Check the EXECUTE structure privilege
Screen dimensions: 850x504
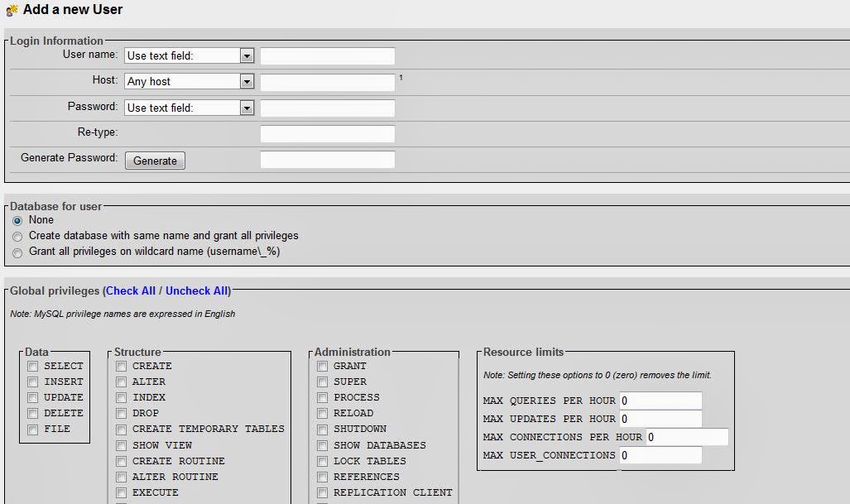click(x=120, y=492)
